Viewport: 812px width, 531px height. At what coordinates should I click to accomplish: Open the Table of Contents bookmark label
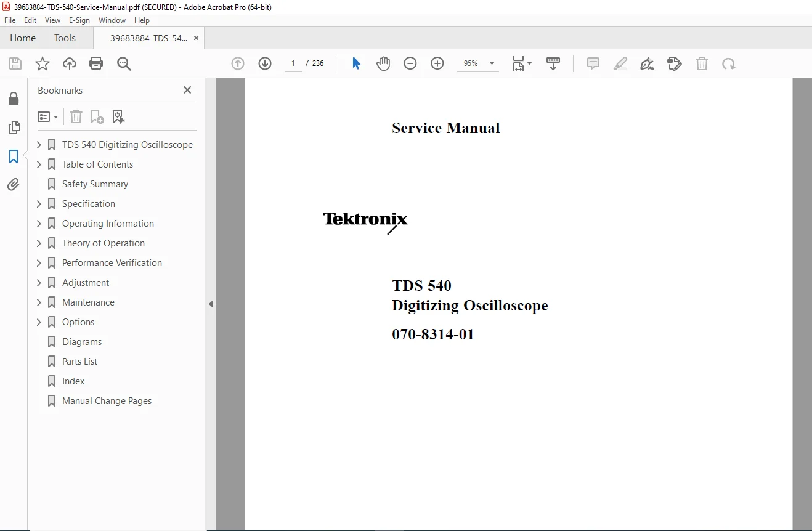click(97, 164)
